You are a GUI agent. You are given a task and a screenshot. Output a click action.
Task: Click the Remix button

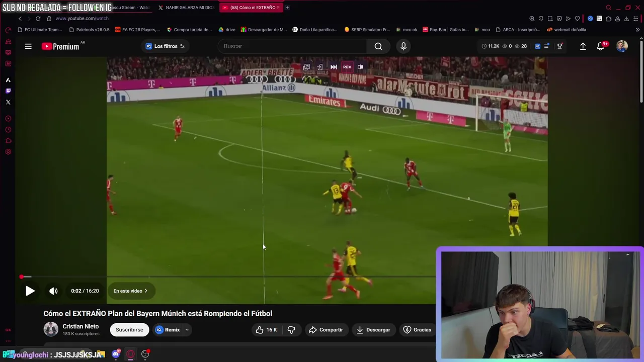[168, 330]
